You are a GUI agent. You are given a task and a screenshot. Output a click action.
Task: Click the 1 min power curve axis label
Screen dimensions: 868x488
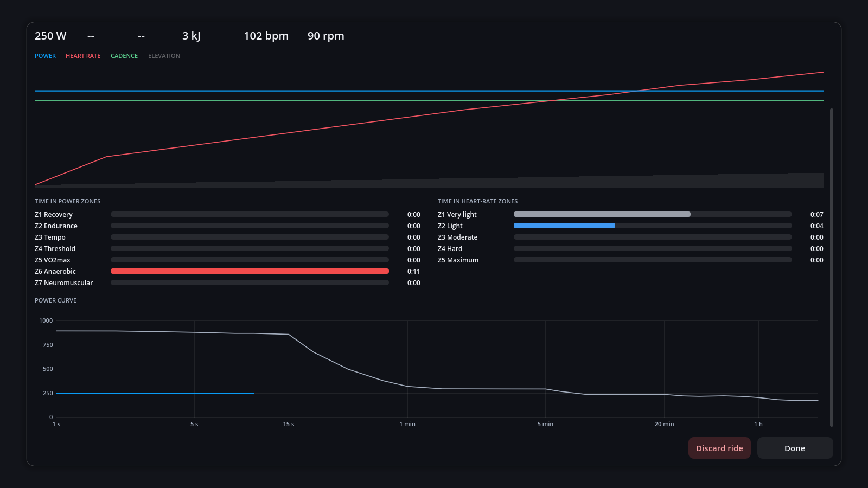pyautogui.click(x=407, y=424)
